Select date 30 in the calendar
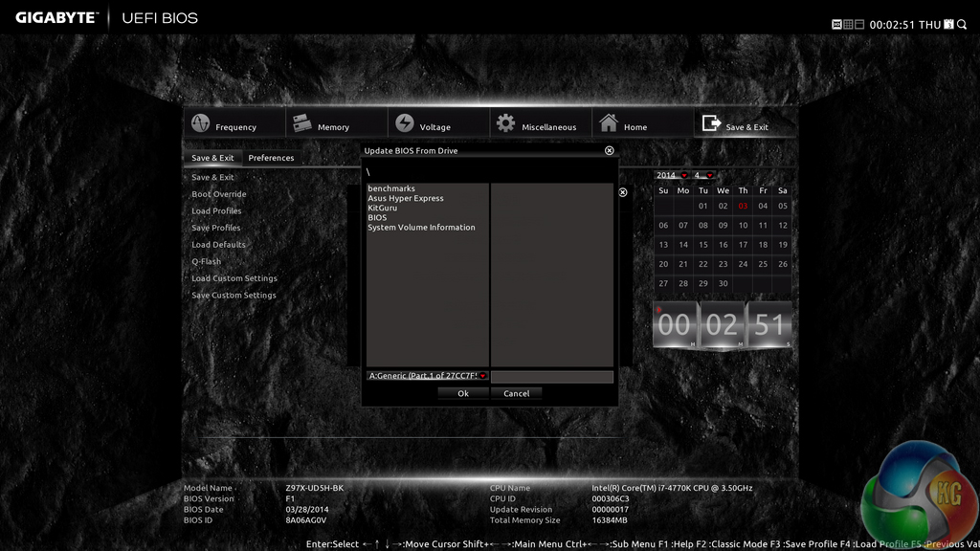The image size is (980, 551). [724, 283]
